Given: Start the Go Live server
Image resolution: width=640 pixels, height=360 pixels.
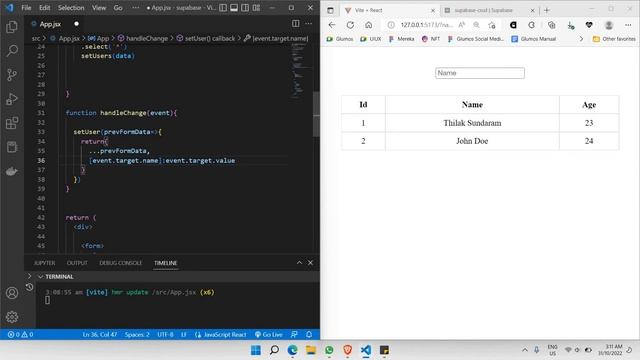Looking at the screenshot, I should (269, 334).
